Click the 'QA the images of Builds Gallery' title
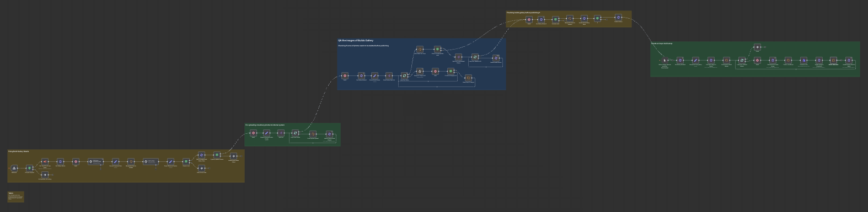Screen dimensions: 868x212 (356, 40)
